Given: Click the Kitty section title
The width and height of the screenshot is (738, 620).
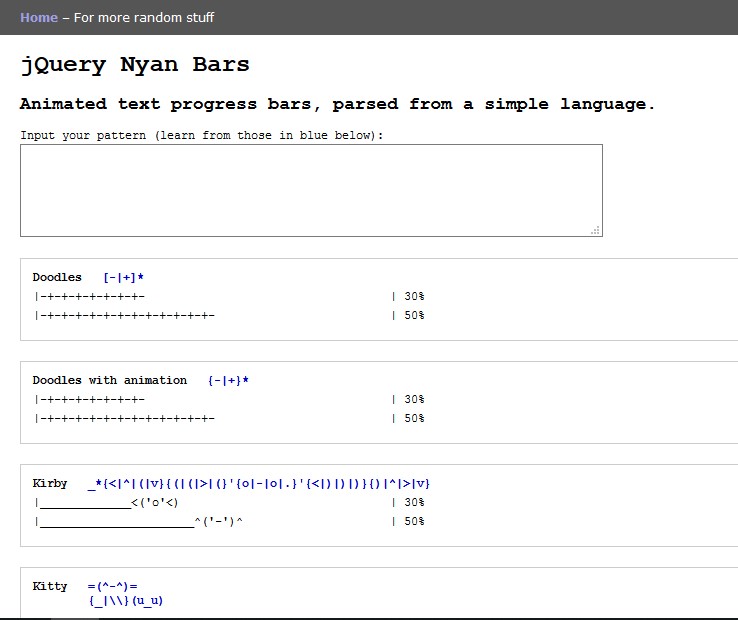Looking at the screenshot, I should click(x=50, y=586).
